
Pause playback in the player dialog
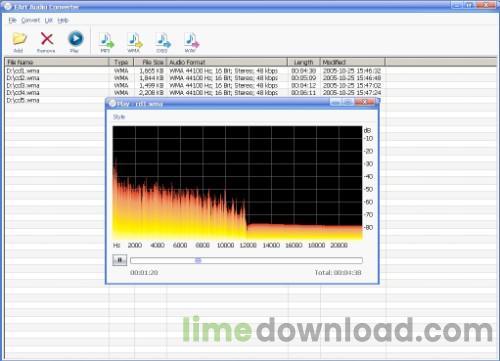click(x=120, y=260)
